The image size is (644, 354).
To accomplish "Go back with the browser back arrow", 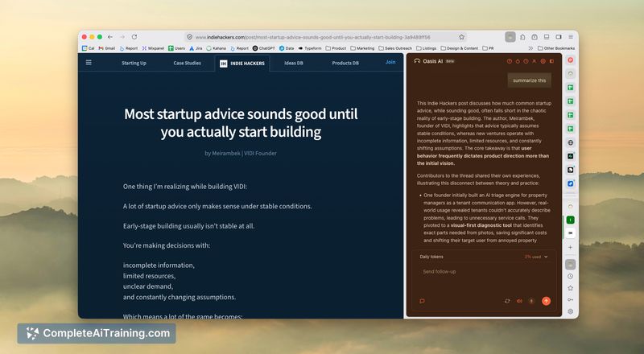I will (110, 37).
